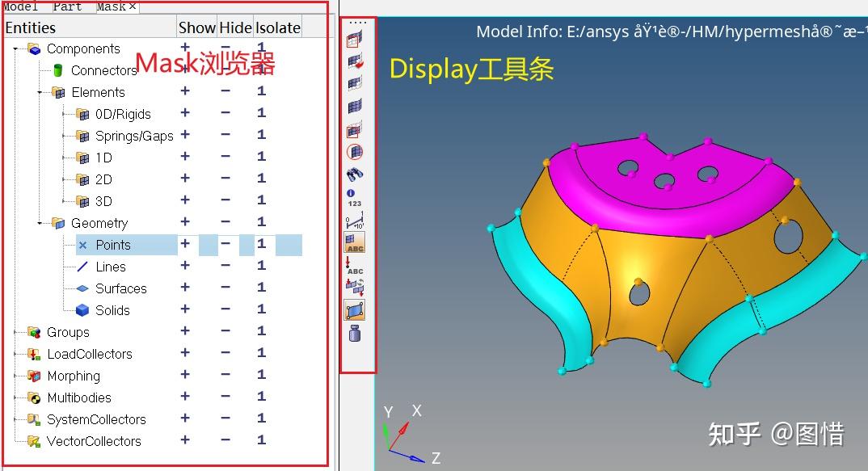
Task: Select the 0D/Rigids row label
Action: pyautogui.click(x=123, y=115)
